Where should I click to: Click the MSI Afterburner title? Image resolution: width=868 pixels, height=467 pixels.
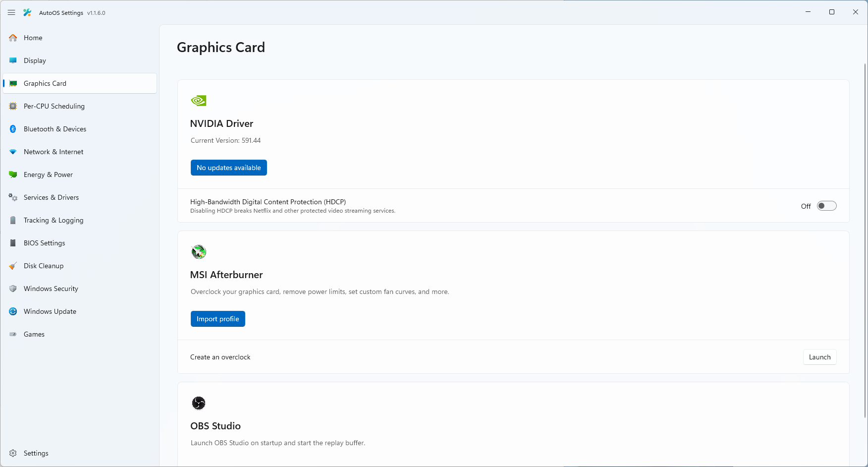[226, 275]
